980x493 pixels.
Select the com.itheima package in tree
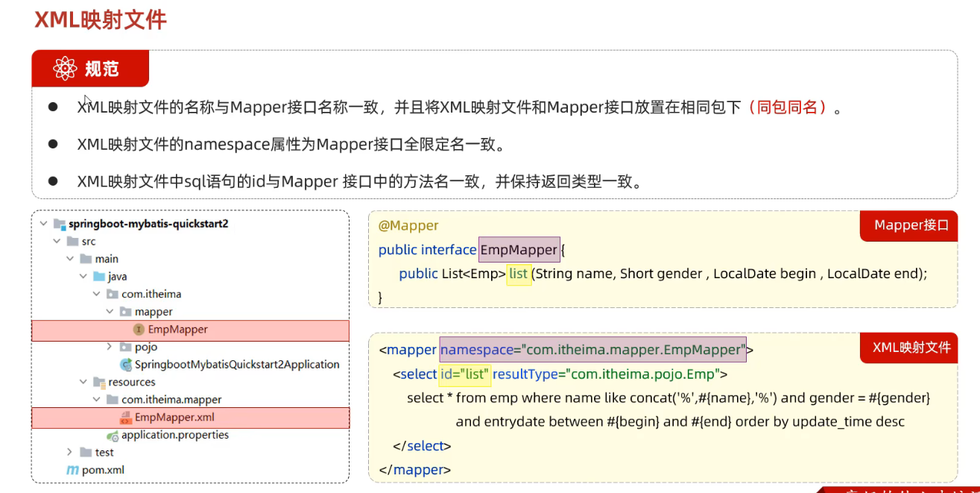pyautogui.click(x=151, y=294)
